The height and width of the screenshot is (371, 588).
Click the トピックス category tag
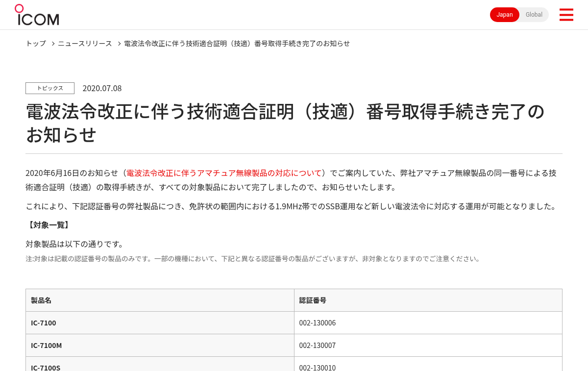pos(50,88)
